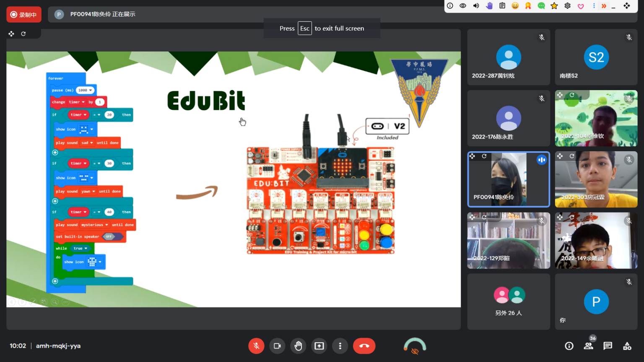Click the yellow star icon in extension toolbar

[x=554, y=6]
